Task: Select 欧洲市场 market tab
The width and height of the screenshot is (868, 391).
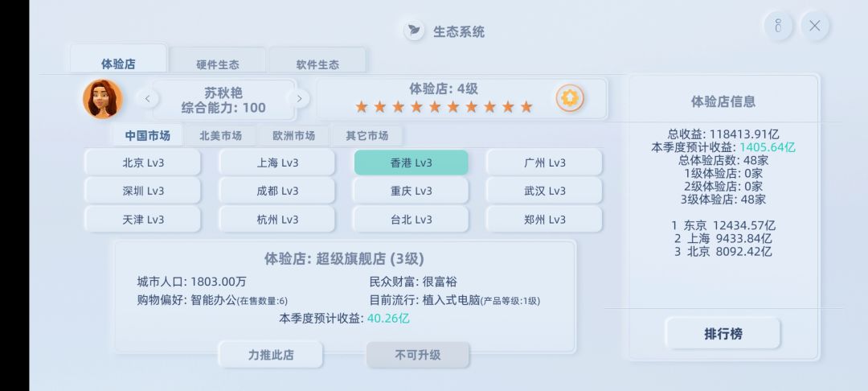Action: click(293, 136)
